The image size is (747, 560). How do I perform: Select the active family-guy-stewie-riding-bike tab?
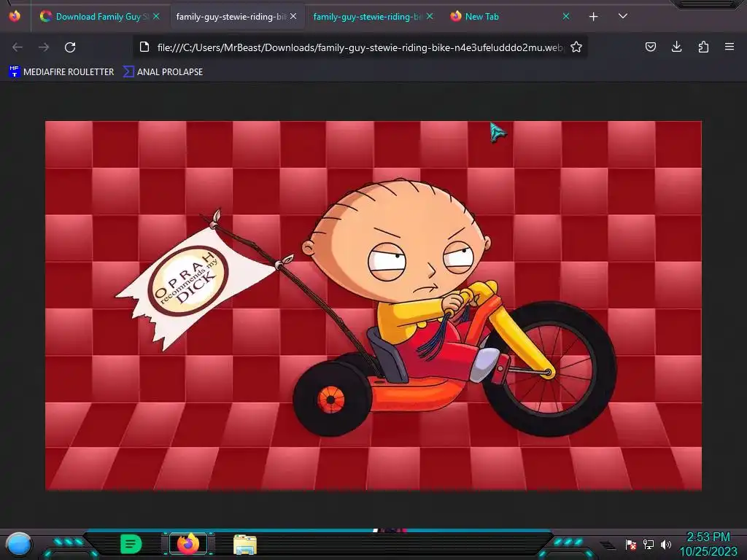point(231,17)
